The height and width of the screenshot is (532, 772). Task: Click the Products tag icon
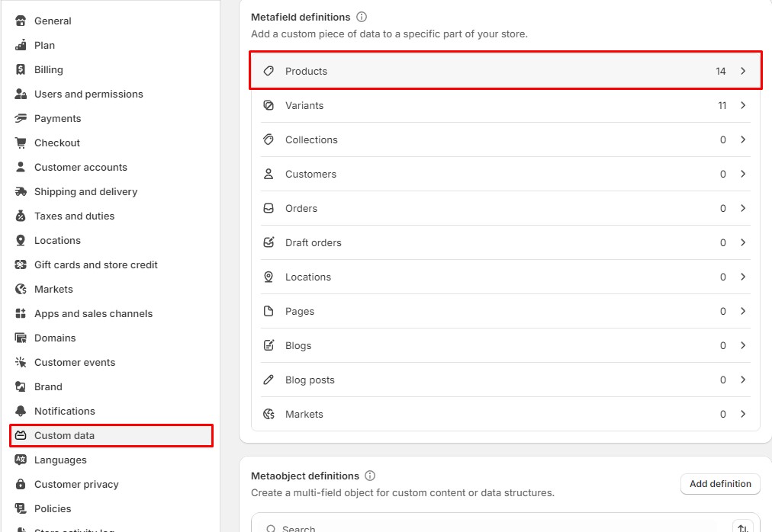click(269, 71)
